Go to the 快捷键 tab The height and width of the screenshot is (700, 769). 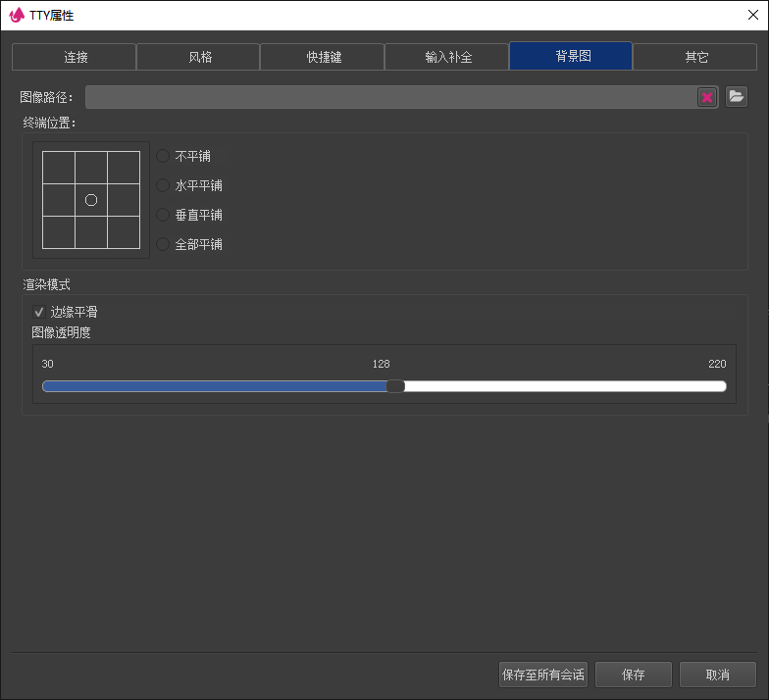pos(323,57)
